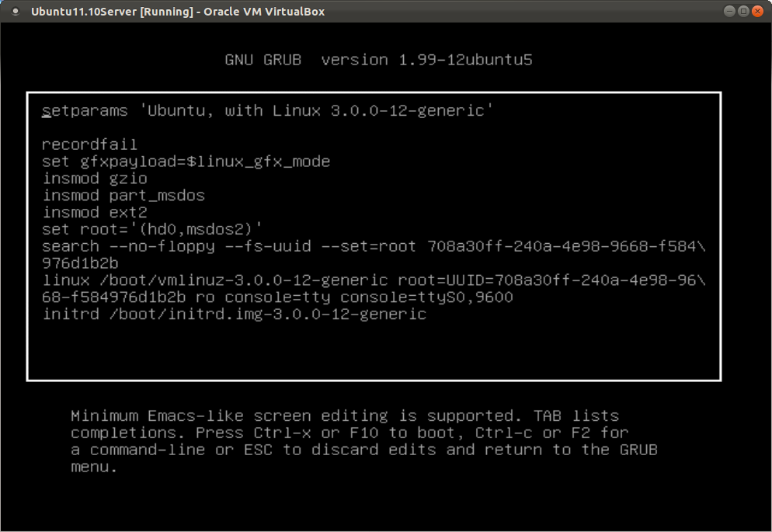Click the recordfail command line
This screenshot has height=532, width=772.
(89, 144)
